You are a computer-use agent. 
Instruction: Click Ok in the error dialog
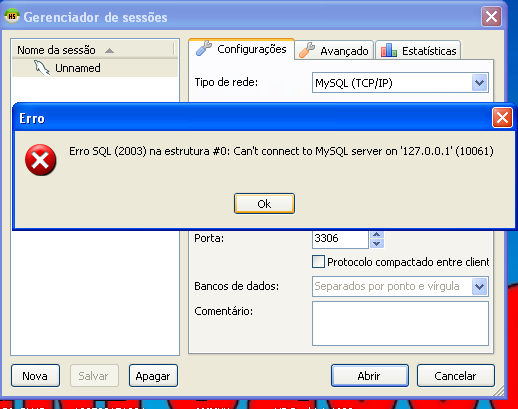pyautogui.click(x=264, y=204)
